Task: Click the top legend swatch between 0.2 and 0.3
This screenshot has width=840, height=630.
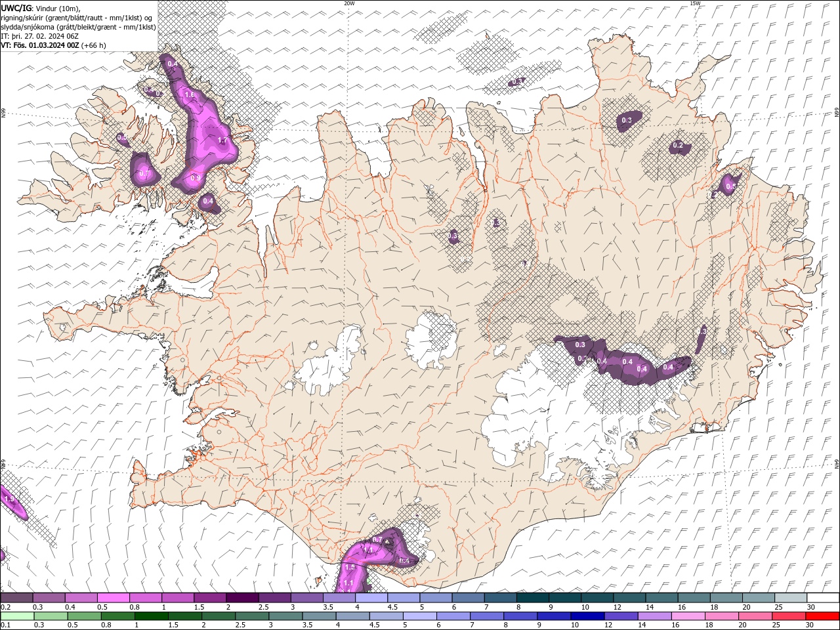Action: 16,598
